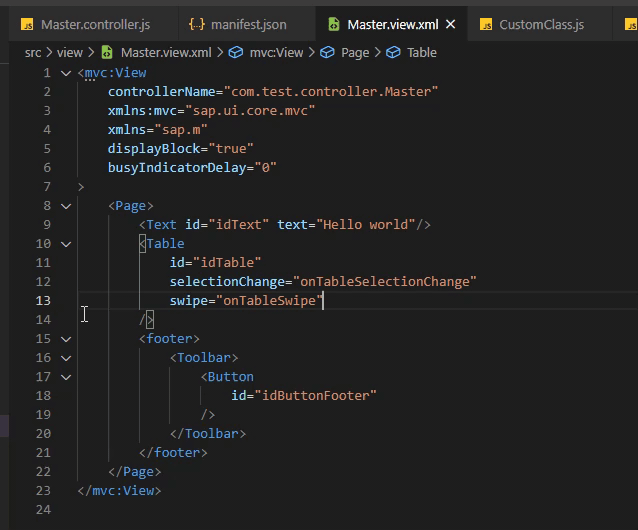This screenshot has height=530, width=638.
Task: Collapse the mvc:View fold on line 1
Action: tap(66, 73)
